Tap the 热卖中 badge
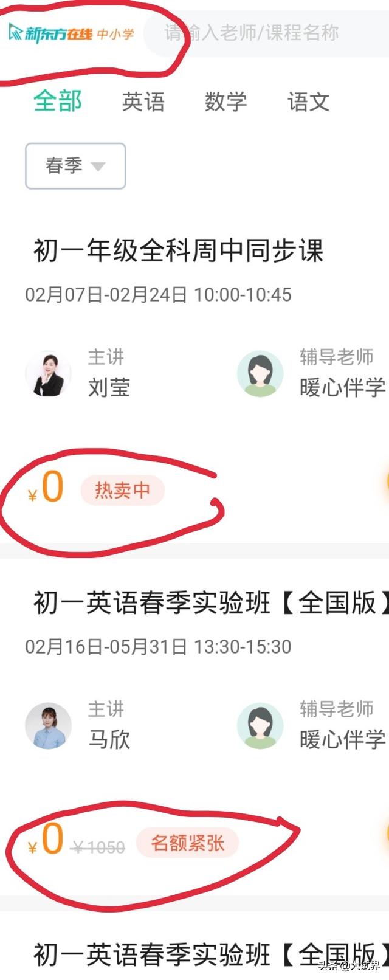Image resolution: width=389 pixels, height=980 pixels. [x=123, y=490]
